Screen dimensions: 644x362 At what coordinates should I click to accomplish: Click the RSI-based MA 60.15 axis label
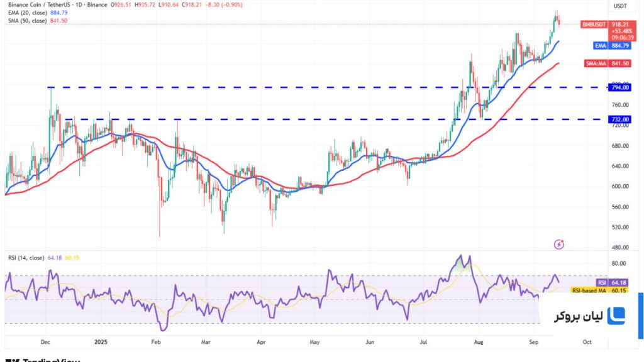599,290
